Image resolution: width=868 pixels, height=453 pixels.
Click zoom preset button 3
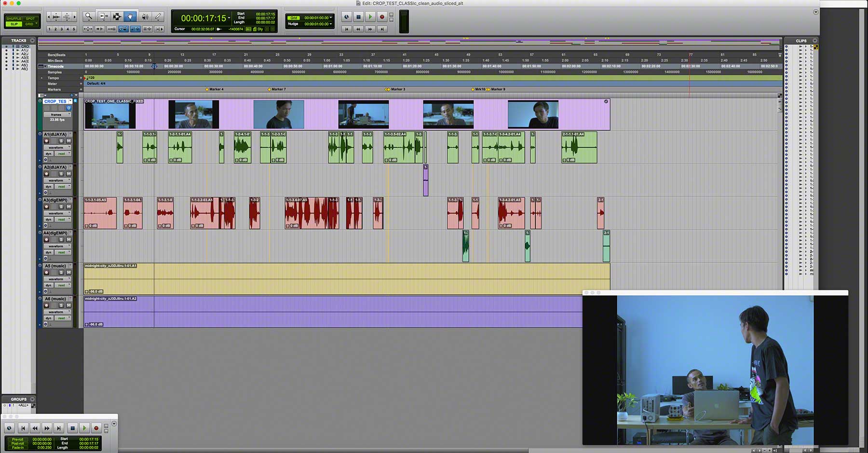click(x=62, y=29)
